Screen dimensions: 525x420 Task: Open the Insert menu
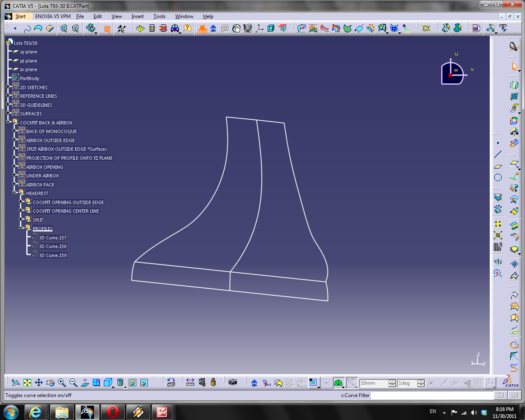(138, 16)
